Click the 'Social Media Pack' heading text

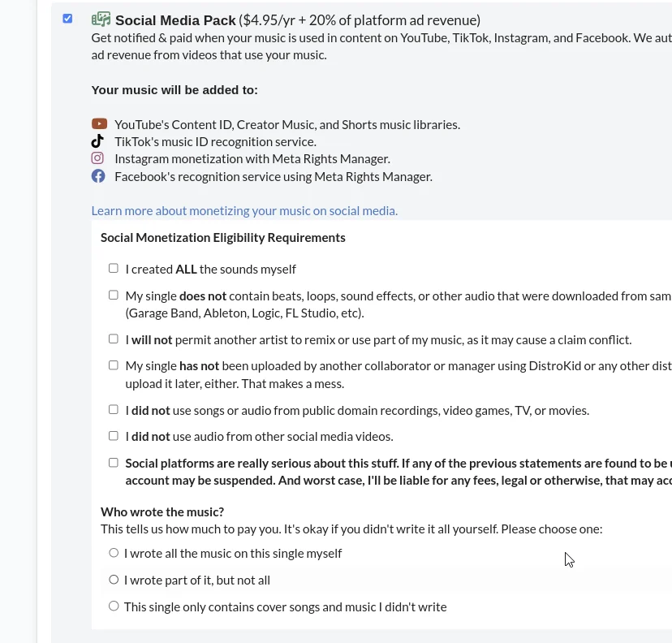[175, 20]
